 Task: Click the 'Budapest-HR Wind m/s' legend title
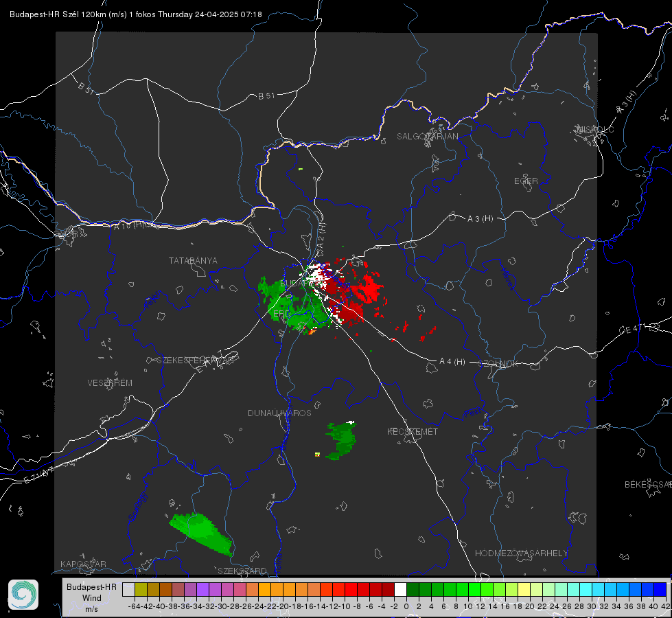92,598
